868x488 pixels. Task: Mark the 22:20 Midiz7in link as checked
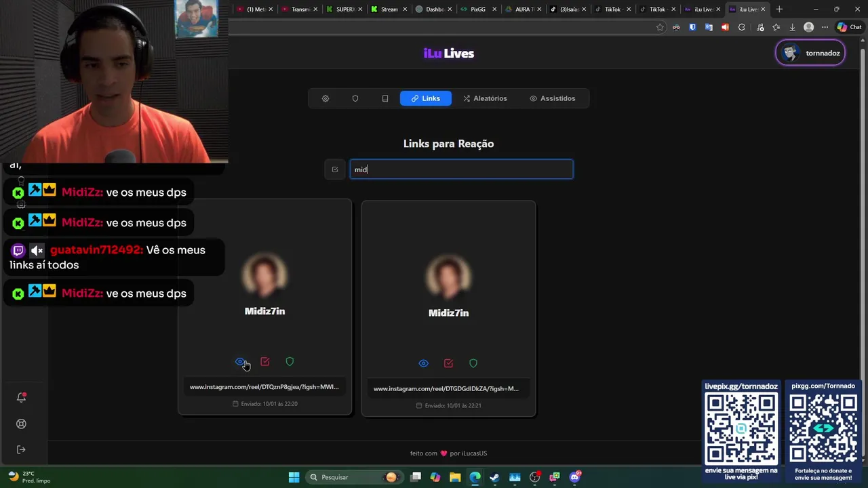(x=265, y=362)
